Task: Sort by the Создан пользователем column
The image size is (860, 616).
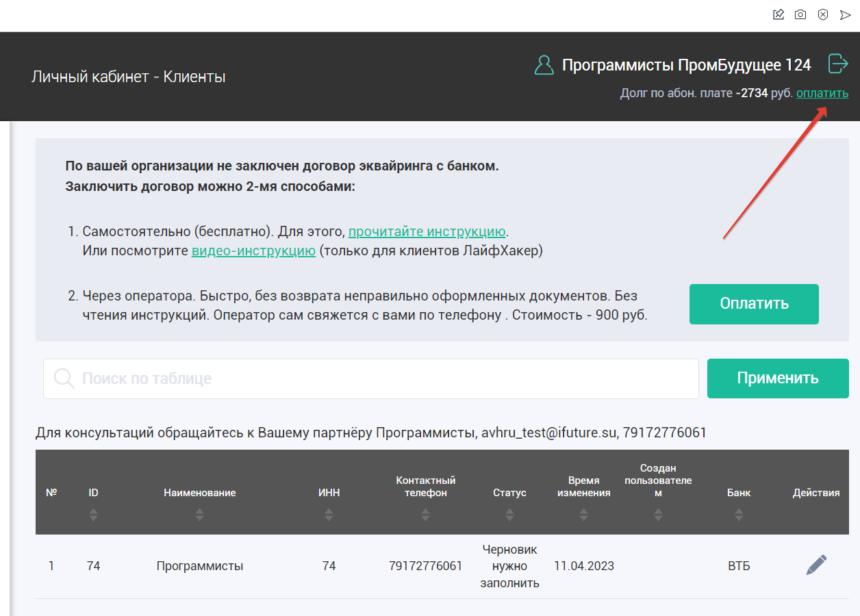Action: [658, 515]
